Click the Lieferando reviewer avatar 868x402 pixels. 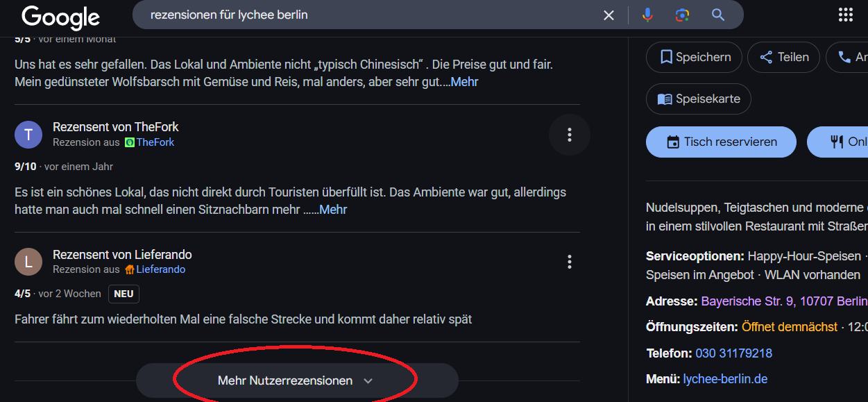[28, 262]
